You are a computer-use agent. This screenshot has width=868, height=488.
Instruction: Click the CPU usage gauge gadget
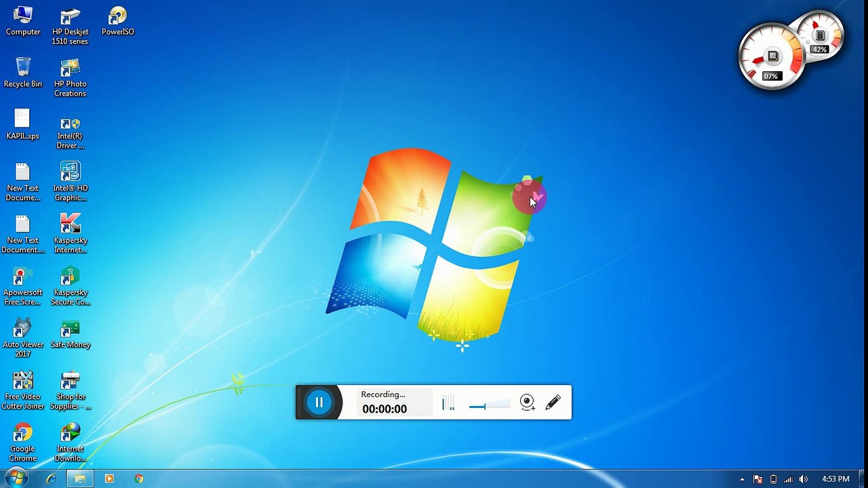(771, 57)
